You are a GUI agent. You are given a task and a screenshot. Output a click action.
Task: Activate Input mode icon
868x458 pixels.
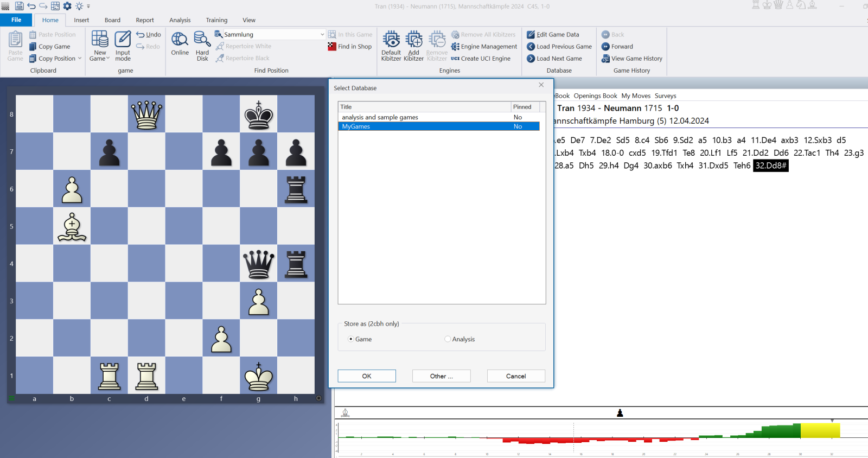tap(123, 40)
